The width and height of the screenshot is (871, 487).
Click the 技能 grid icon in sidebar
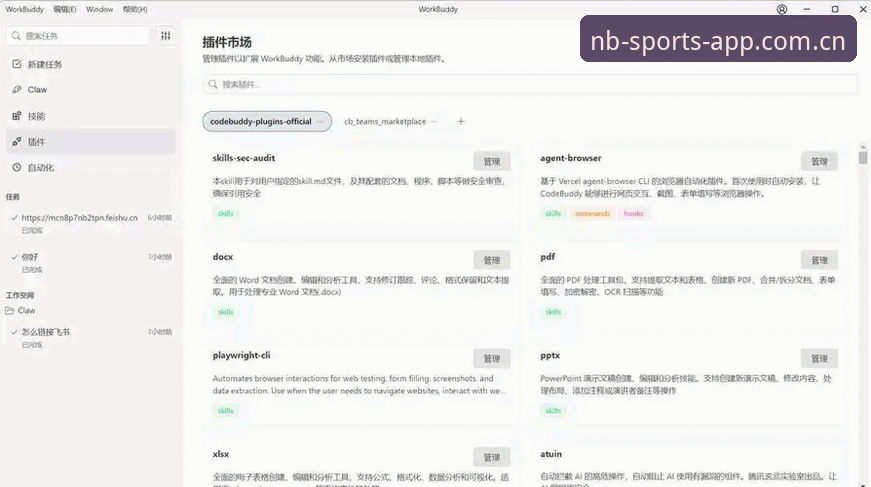click(17, 116)
